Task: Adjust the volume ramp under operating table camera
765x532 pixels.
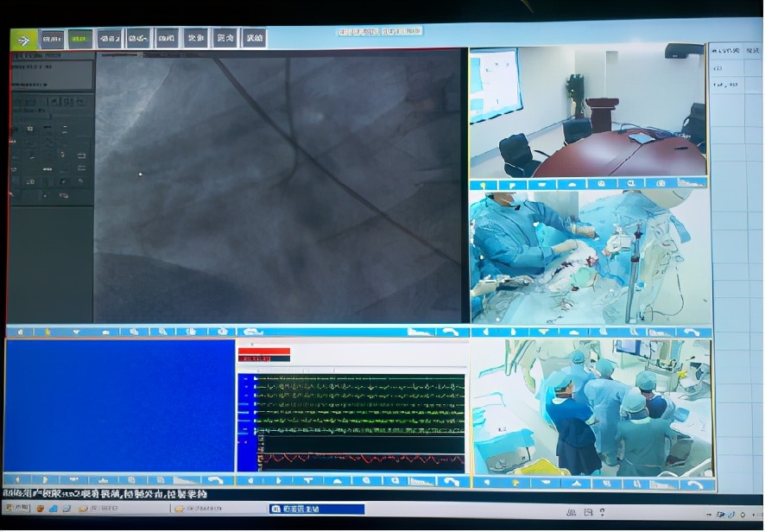Action: [x=661, y=332]
